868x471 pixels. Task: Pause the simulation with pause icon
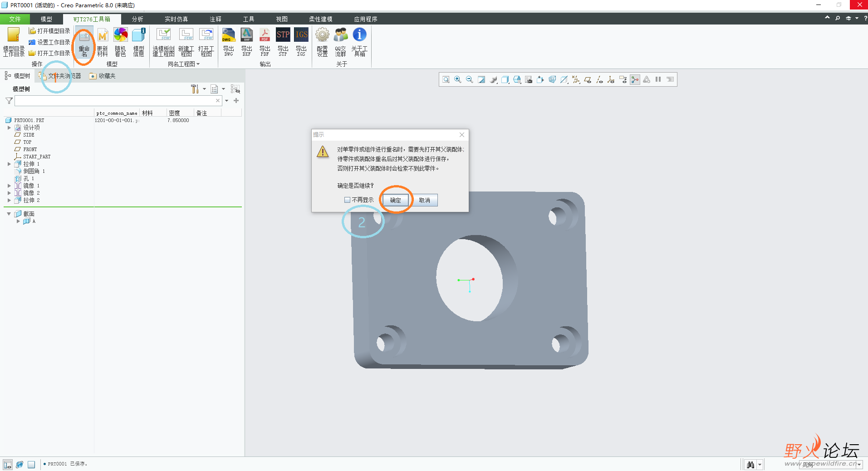[658, 79]
